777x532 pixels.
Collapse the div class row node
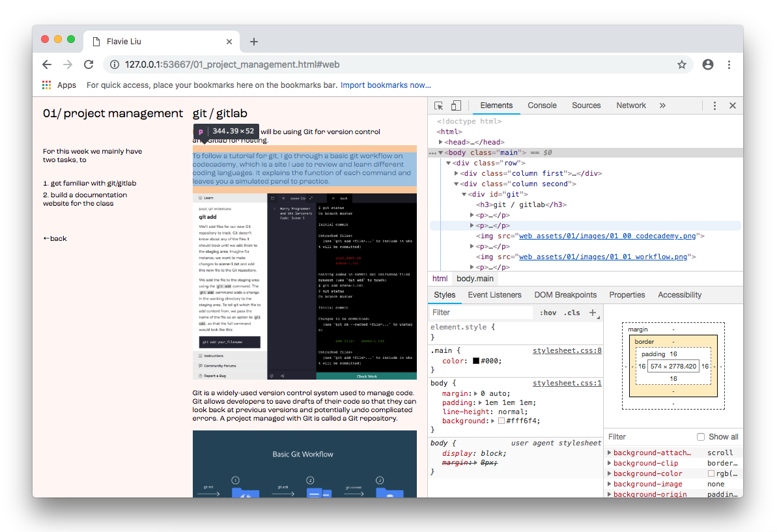pyautogui.click(x=449, y=163)
